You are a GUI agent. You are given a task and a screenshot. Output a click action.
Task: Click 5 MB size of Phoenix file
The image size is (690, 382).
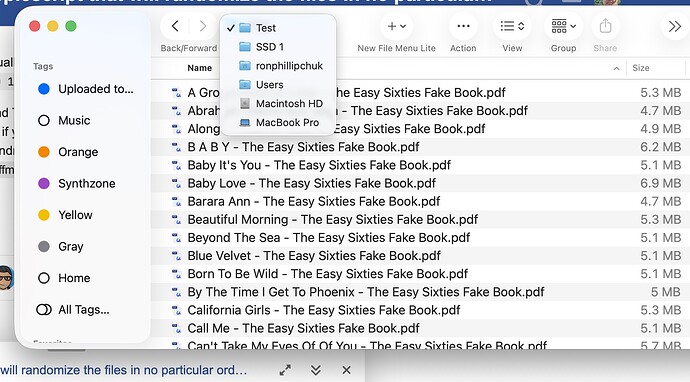[666, 292]
